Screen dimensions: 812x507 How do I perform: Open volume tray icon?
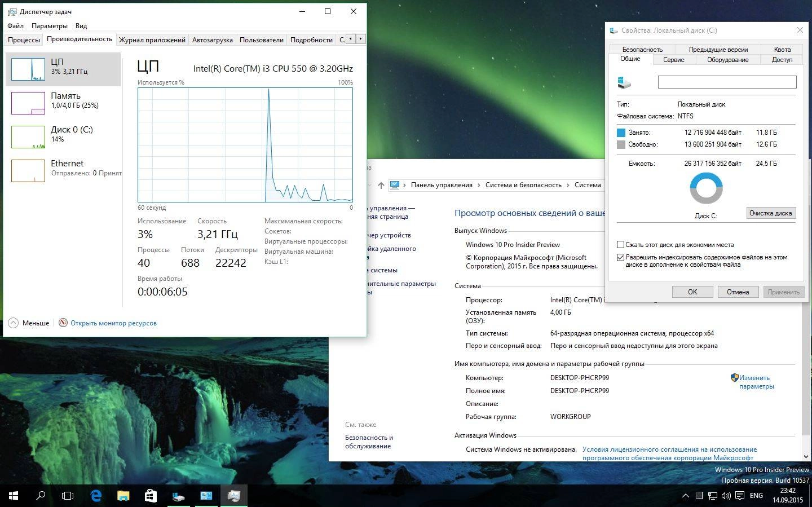click(726, 496)
